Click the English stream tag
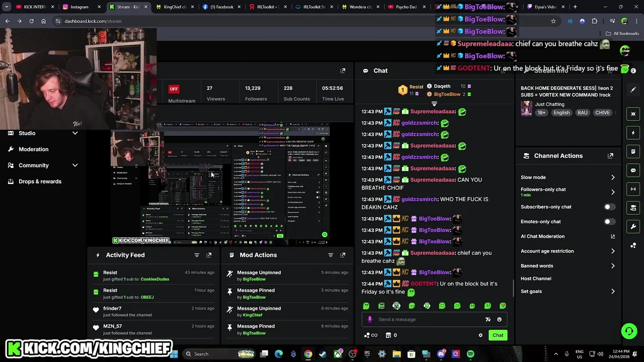 tap(561, 113)
